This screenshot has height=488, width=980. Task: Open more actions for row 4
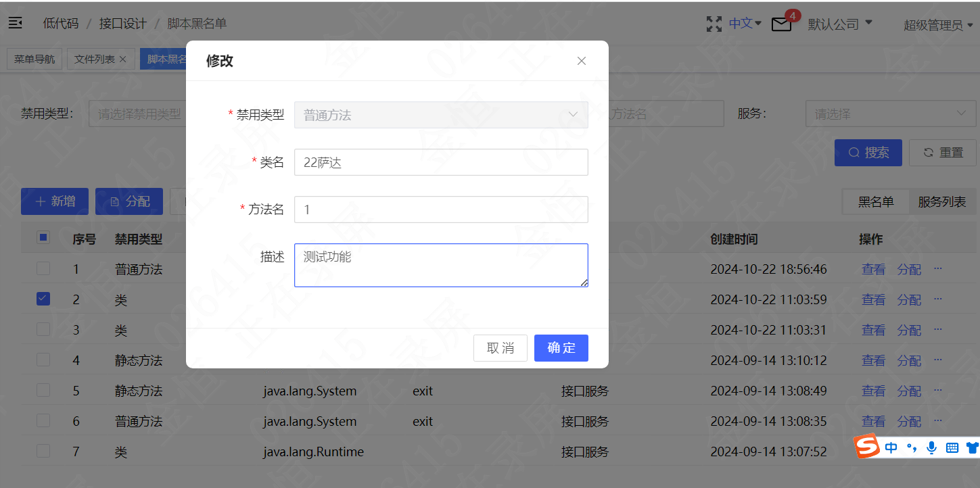point(937,360)
